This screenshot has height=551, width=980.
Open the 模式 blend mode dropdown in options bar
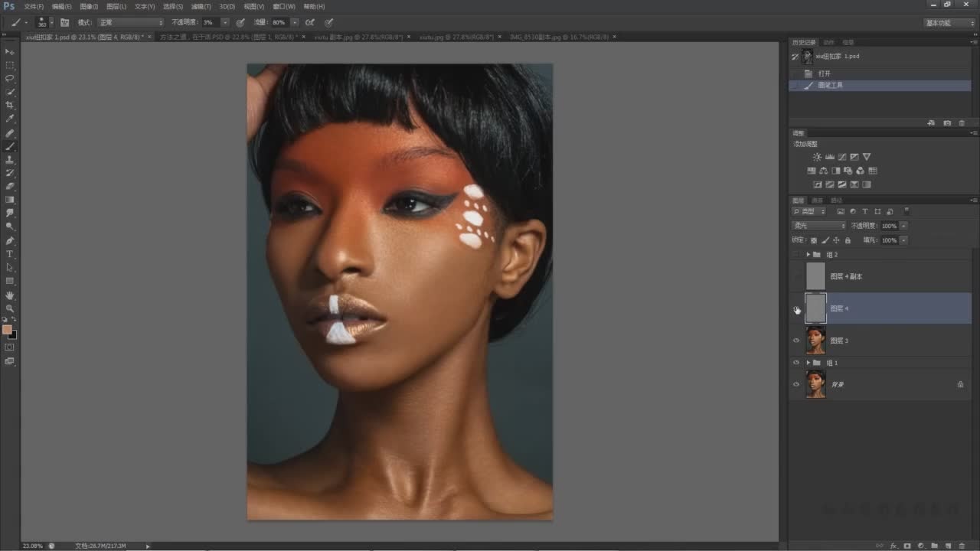[130, 23]
